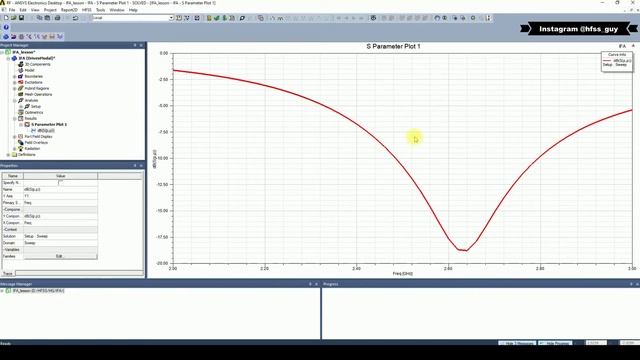This screenshot has width=640, height=360.
Task: Close the Properties panel
Action: (141, 165)
